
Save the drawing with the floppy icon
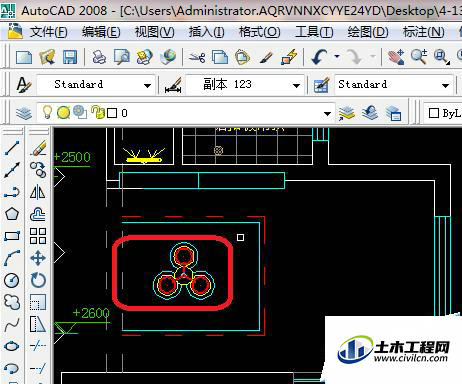click(70, 57)
